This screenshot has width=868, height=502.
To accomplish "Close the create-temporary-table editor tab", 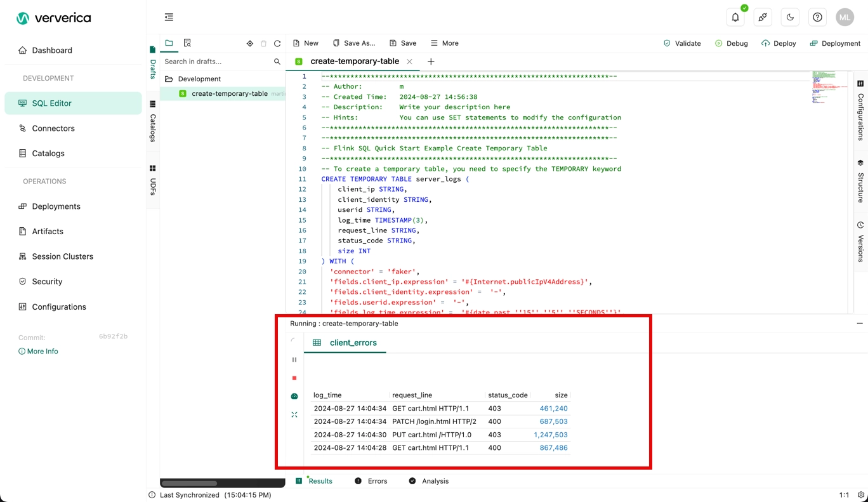I will coord(410,62).
